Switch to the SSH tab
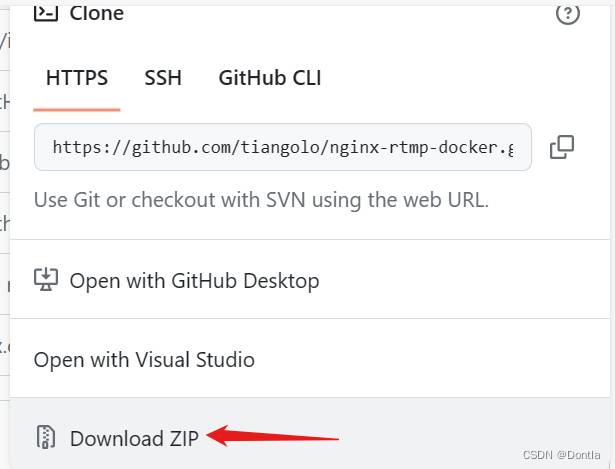 coord(163,78)
